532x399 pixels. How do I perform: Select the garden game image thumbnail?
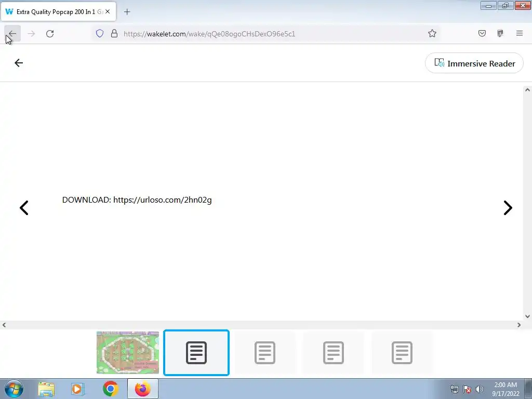tap(128, 353)
